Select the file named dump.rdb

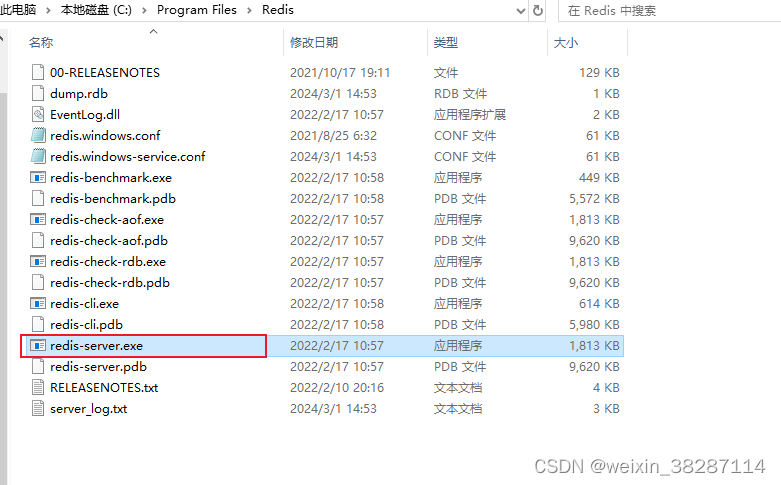(x=79, y=94)
